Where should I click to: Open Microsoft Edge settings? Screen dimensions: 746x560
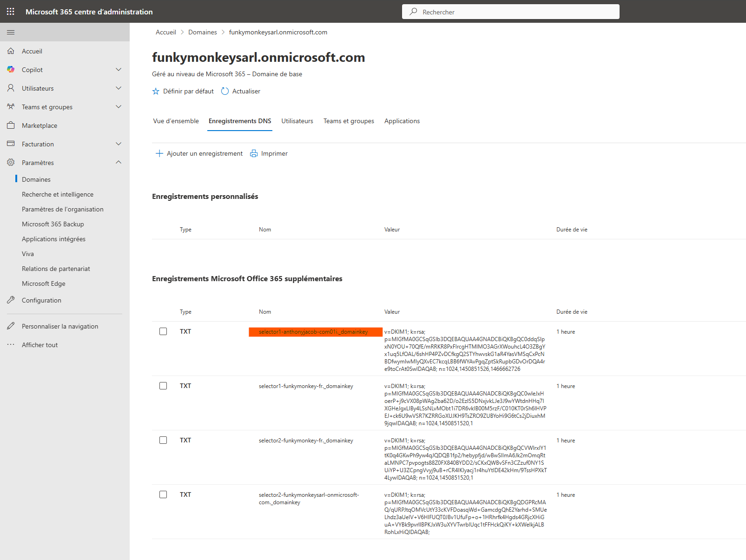click(44, 283)
